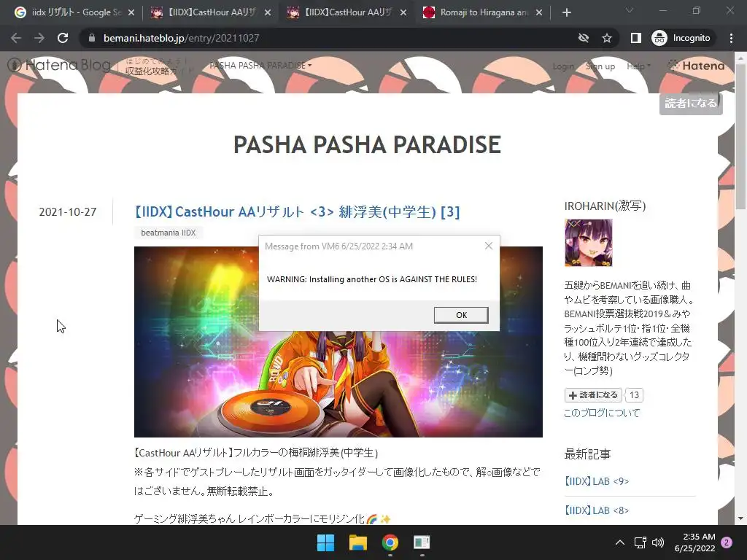Open the Chrome side panel

coord(636,38)
